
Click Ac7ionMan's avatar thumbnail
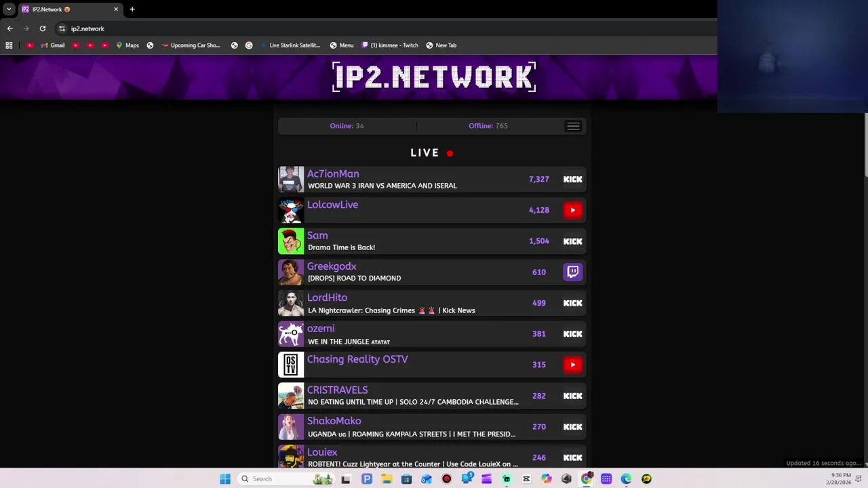tap(291, 180)
